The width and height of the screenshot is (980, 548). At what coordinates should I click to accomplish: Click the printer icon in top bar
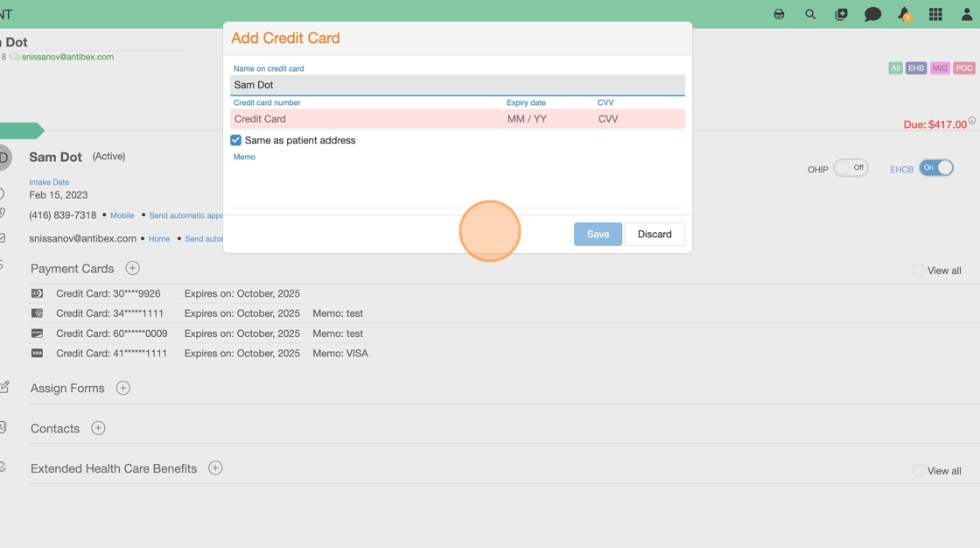(779, 14)
